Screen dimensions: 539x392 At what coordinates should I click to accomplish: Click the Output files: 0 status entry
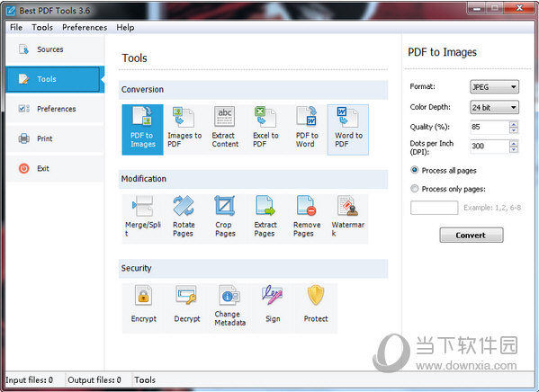click(x=94, y=380)
